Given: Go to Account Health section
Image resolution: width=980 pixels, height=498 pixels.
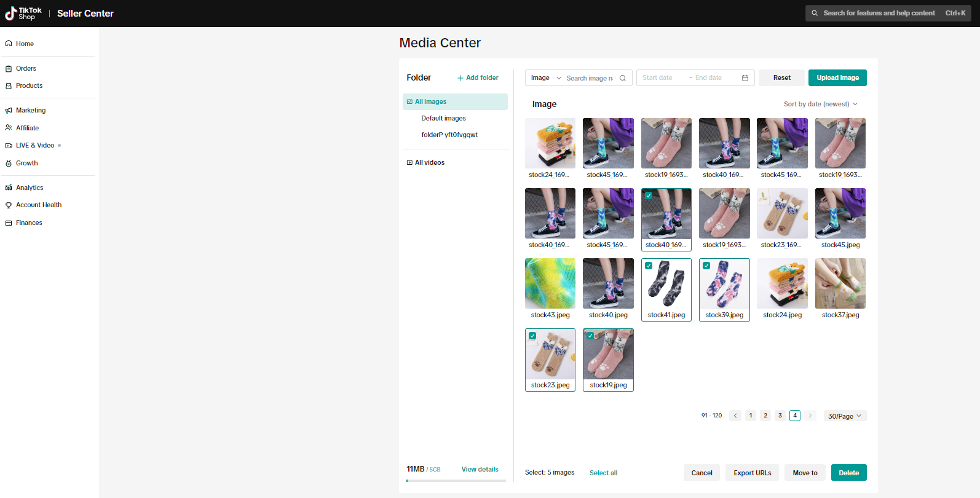Looking at the screenshot, I should pos(39,205).
